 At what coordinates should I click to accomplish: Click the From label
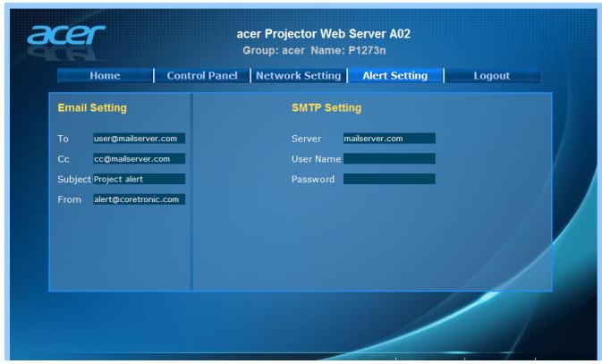click(x=70, y=199)
